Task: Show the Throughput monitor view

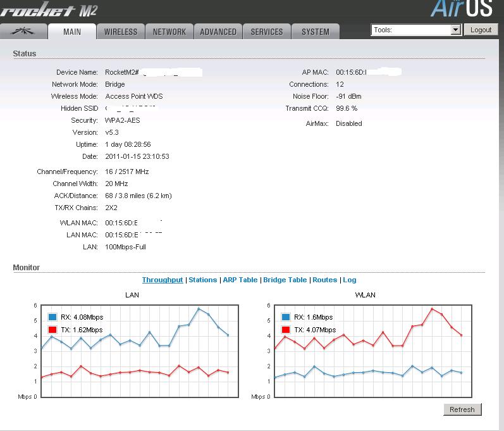Action: (x=163, y=280)
